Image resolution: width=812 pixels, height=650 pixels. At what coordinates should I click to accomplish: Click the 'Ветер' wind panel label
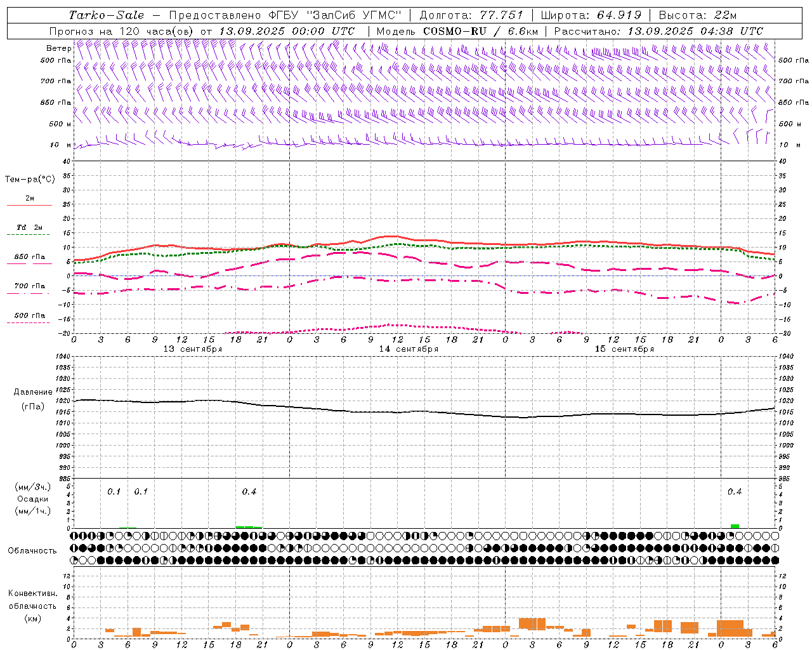click(x=58, y=48)
